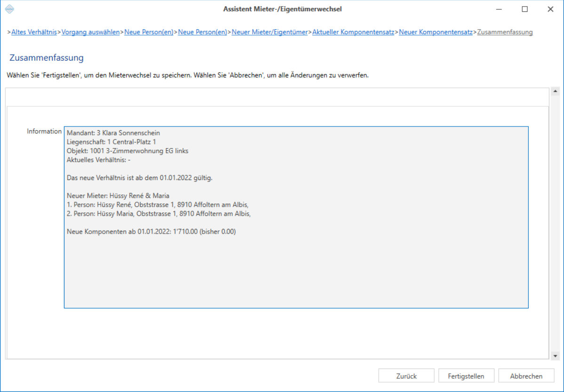Image resolution: width=564 pixels, height=392 pixels.
Task: Click the scrollbar up arrow
Action: (x=555, y=91)
